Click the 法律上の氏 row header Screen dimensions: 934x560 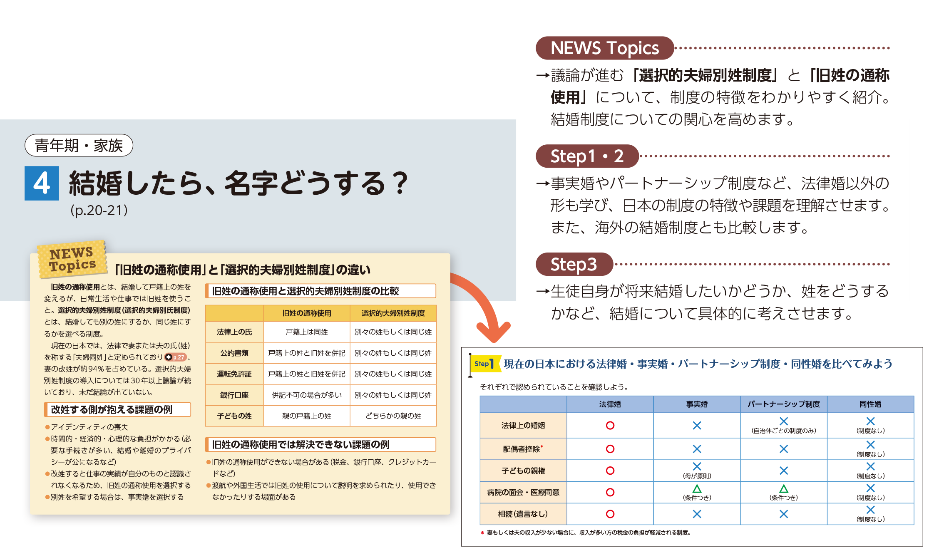pyautogui.click(x=234, y=332)
